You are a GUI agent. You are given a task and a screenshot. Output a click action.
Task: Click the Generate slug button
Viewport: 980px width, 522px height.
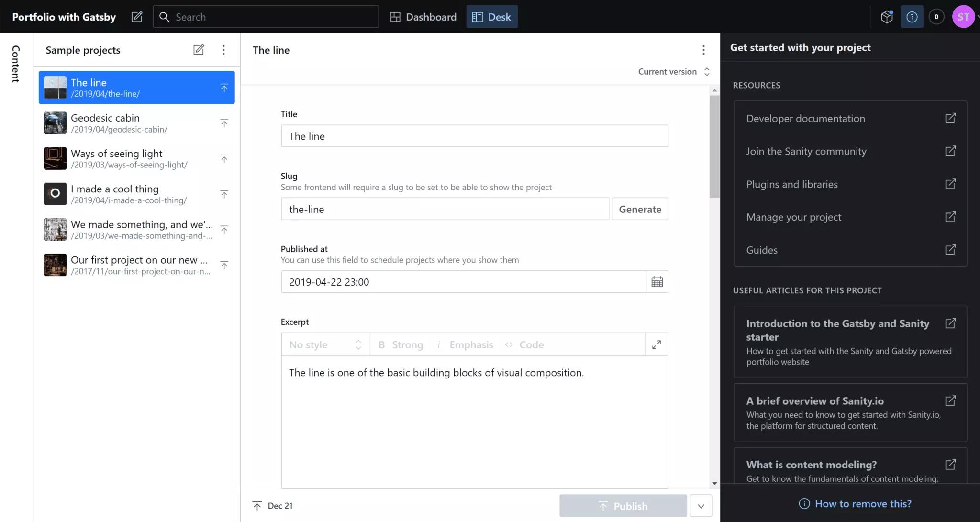click(640, 209)
